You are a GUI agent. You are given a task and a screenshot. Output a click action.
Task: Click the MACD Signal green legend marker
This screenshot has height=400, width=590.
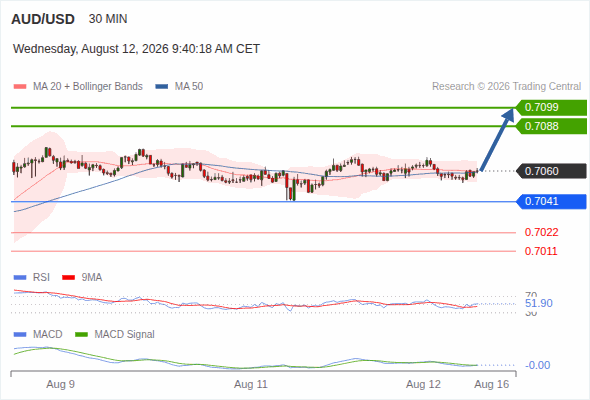coord(81,335)
